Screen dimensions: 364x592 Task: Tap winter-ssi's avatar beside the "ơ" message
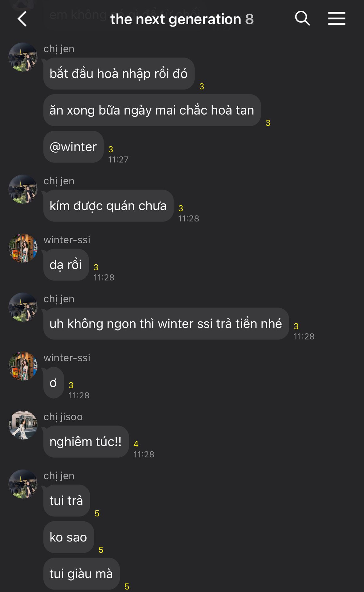tap(23, 366)
